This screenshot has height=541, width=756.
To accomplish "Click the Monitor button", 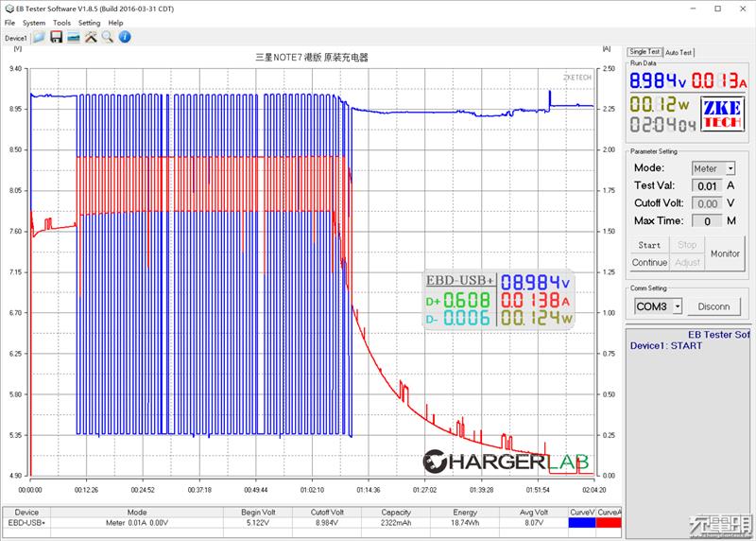I will point(725,253).
